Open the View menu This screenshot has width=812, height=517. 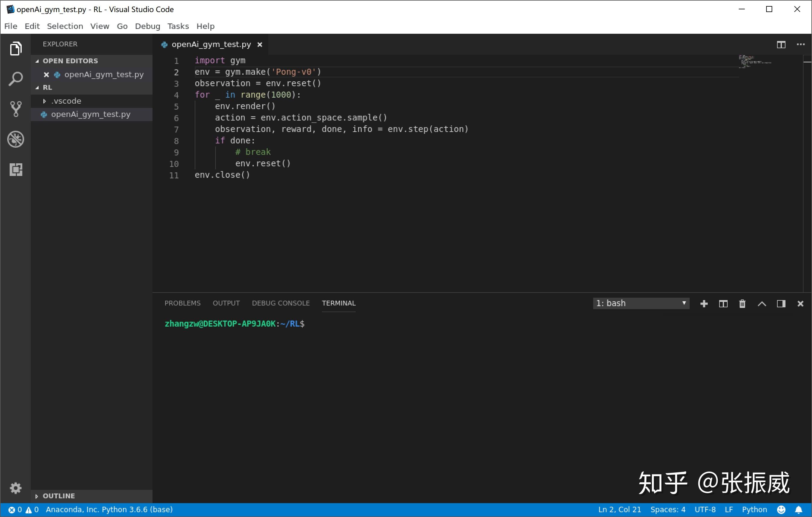click(99, 26)
